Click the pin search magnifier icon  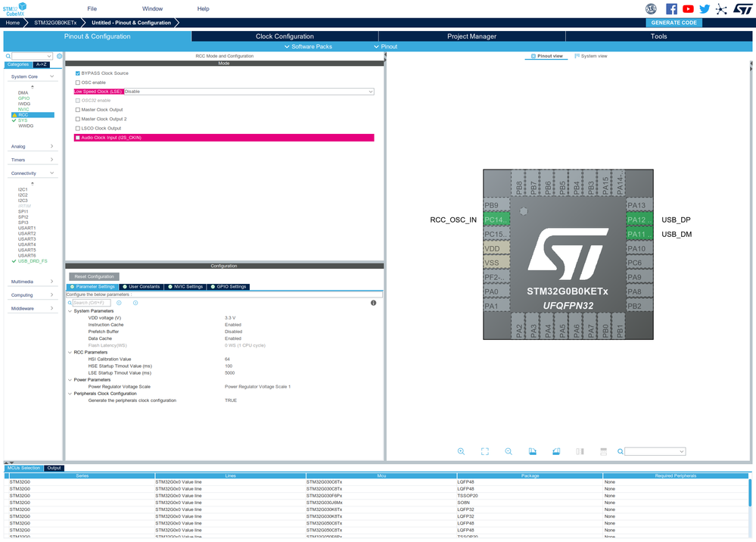(621, 452)
